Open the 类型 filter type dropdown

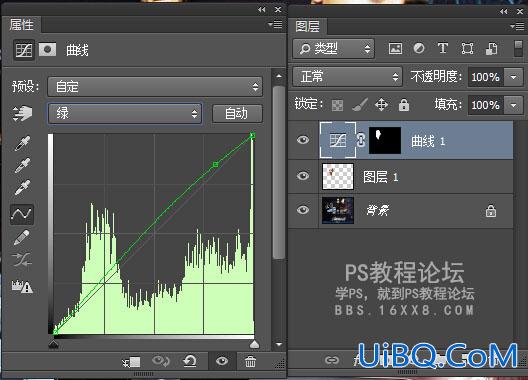coord(334,49)
